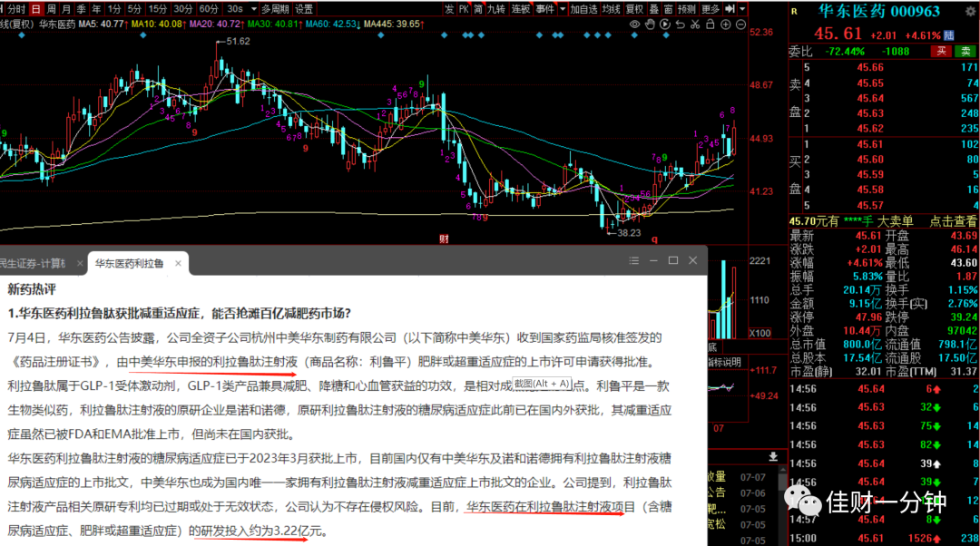The height and width of the screenshot is (546, 980).
Task: Toggle the chart lock icon
Action: 710,24
